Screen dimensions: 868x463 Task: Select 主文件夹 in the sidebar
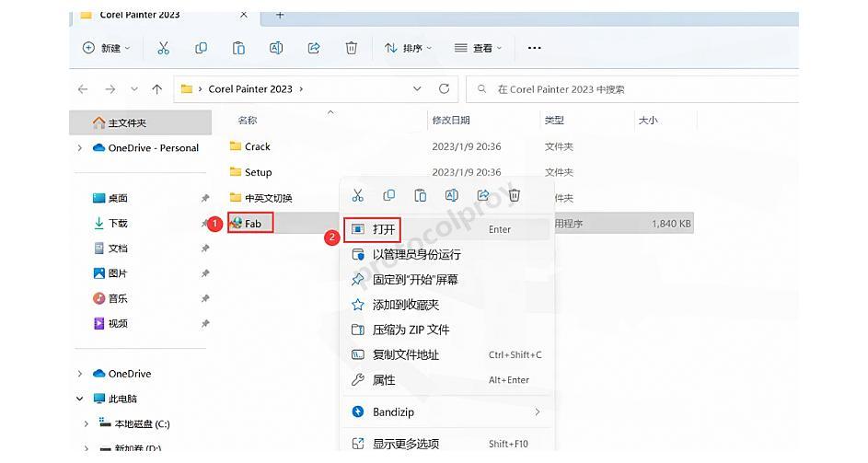(x=141, y=122)
